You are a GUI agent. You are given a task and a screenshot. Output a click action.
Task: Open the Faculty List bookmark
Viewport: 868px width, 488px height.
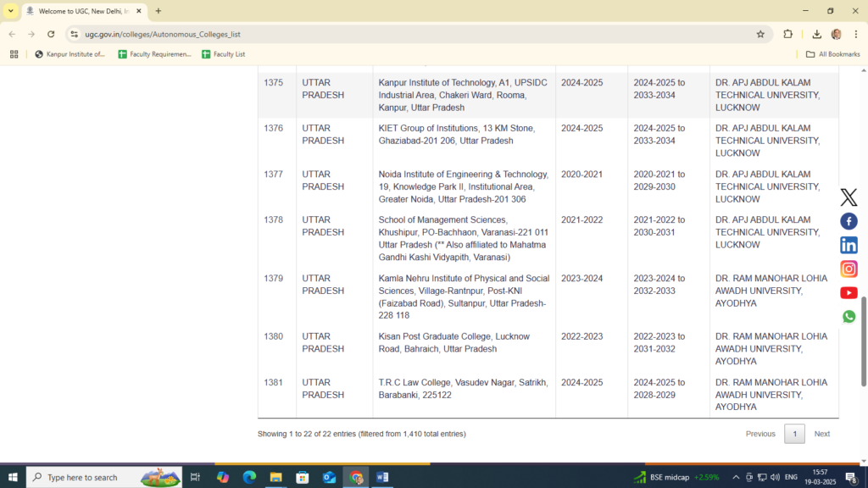point(224,54)
